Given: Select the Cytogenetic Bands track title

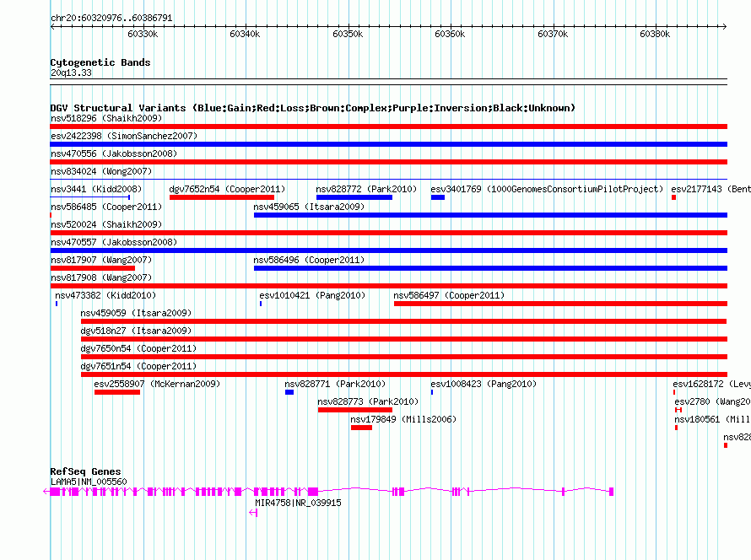Looking at the screenshot, I should pos(100,62).
